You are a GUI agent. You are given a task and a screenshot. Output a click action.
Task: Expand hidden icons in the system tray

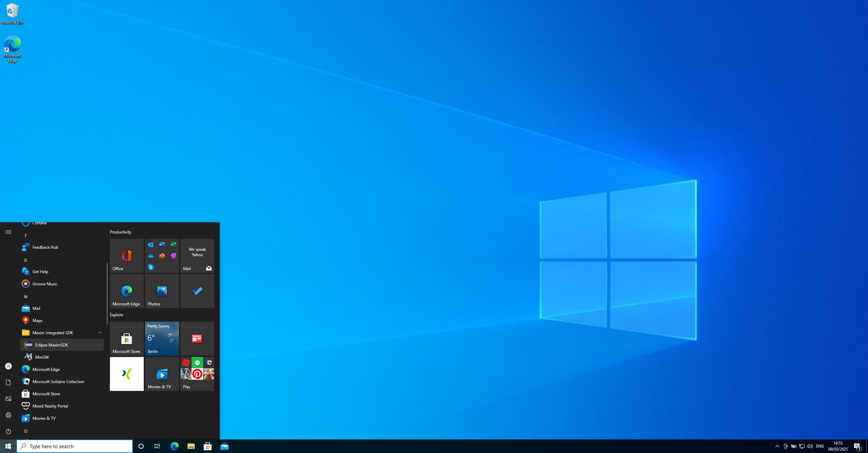click(777, 446)
